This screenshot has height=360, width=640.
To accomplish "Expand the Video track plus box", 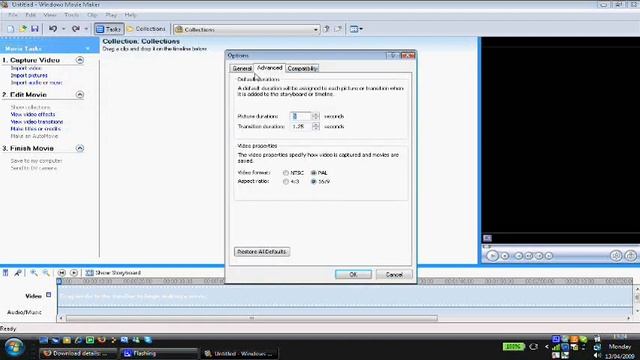I will [x=49, y=295].
